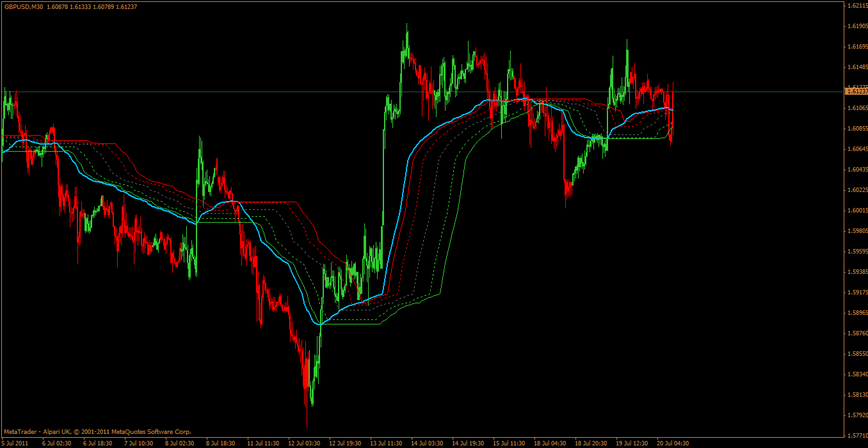This screenshot has width=868, height=448.
Task: Click the 1.61695 price axis label
Action: 856,47
